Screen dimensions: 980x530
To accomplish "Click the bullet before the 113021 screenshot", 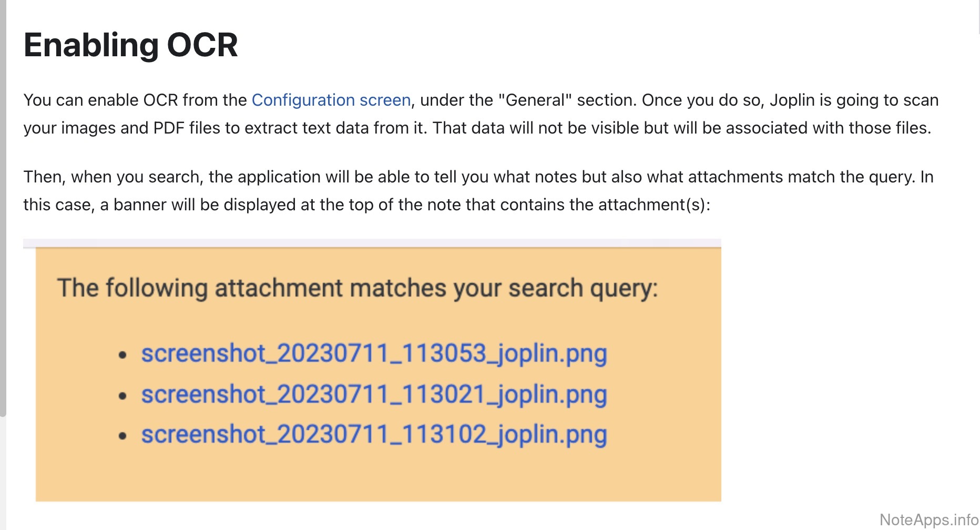I will click(122, 396).
